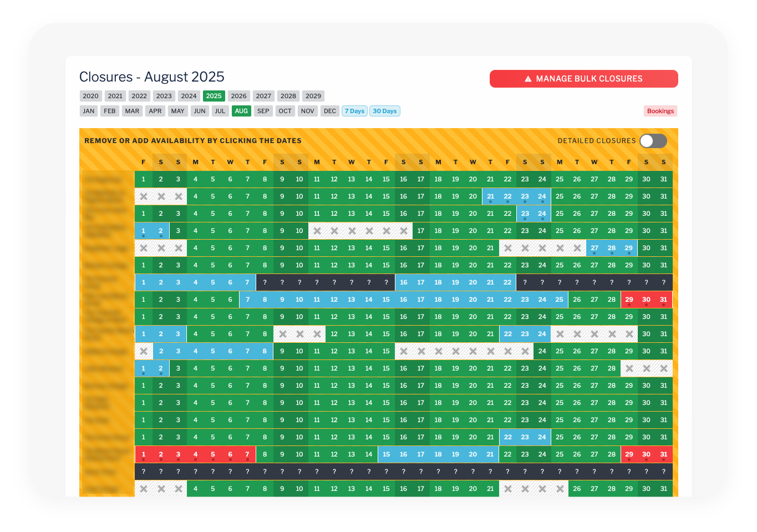The width and height of the screenshot is (757, 532).
Task: Open the DEC month view
Action: tap(330, 111)
